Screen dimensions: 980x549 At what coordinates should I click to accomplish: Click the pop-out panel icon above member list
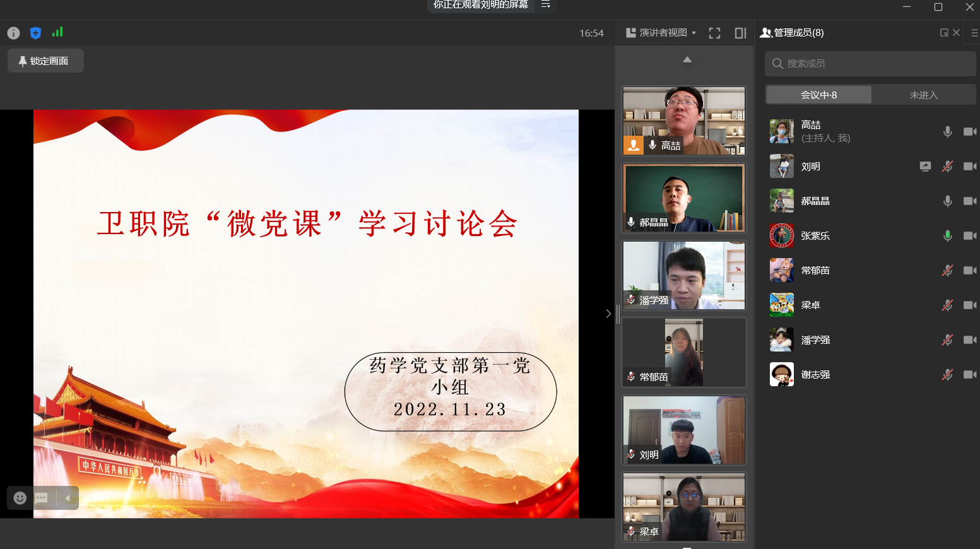click(x=944, y=32)
